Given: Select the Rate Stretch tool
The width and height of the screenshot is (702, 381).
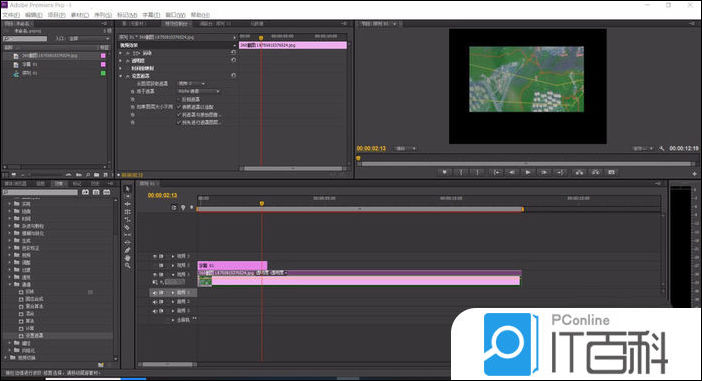Looking at the screenshot, I should pos(127,219).
